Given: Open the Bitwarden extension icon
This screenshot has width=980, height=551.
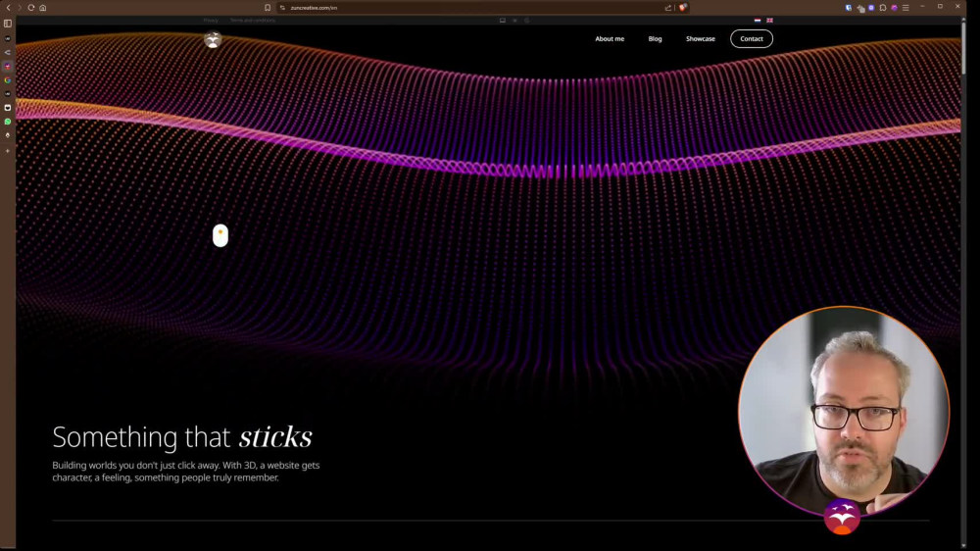Looking at the screenshot, I should coord(848,8).
